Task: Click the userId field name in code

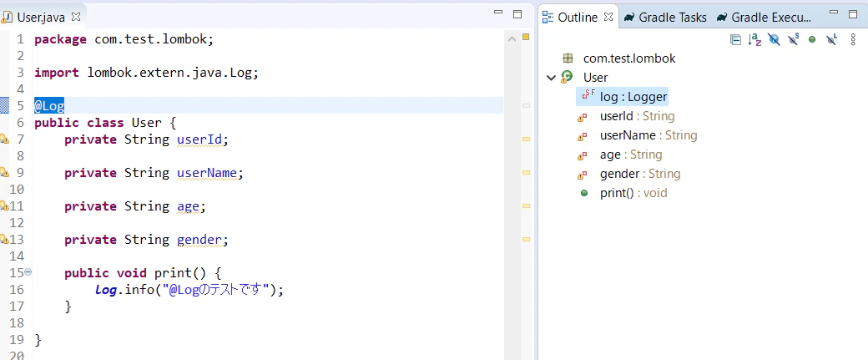Action: [199, 139]
